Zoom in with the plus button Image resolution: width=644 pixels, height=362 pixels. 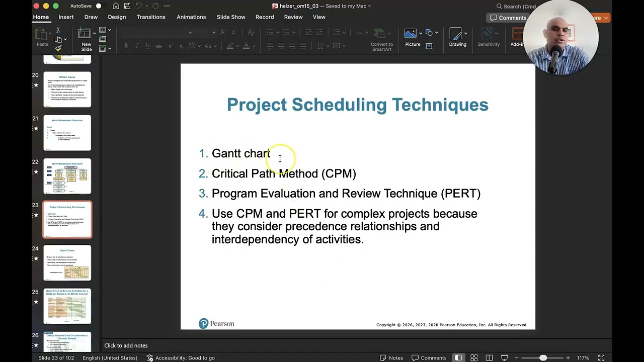[x=568, y=358]
